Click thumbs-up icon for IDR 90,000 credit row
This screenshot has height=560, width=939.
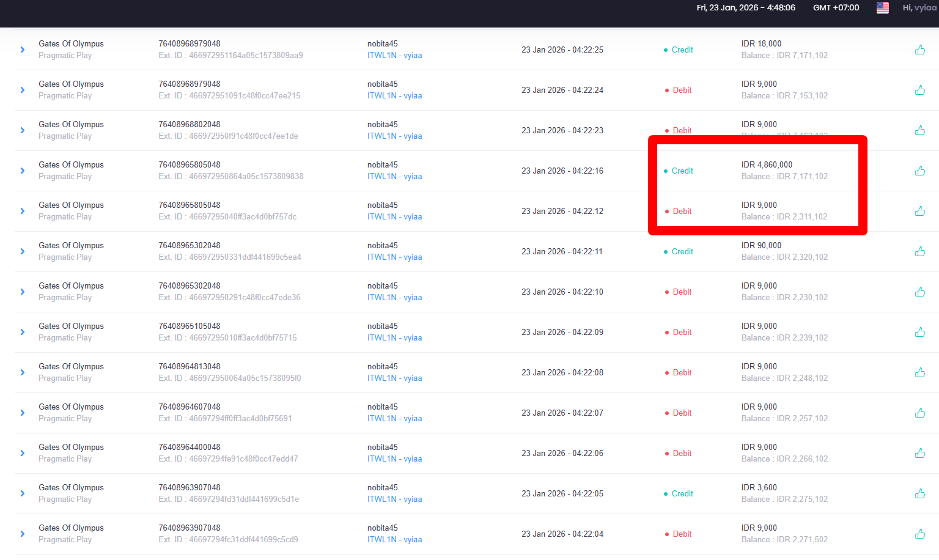pyautogui.click(x=920, y=251)
